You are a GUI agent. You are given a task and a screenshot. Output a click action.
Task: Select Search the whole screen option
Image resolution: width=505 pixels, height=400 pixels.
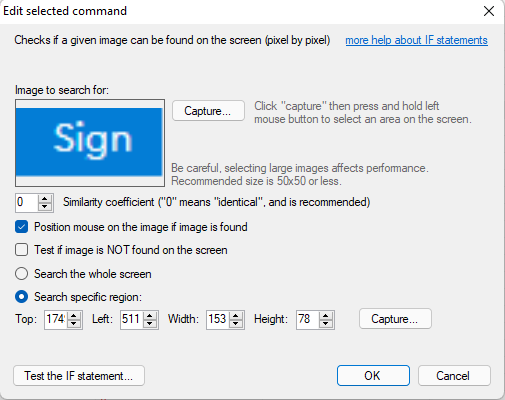(21, 274)
